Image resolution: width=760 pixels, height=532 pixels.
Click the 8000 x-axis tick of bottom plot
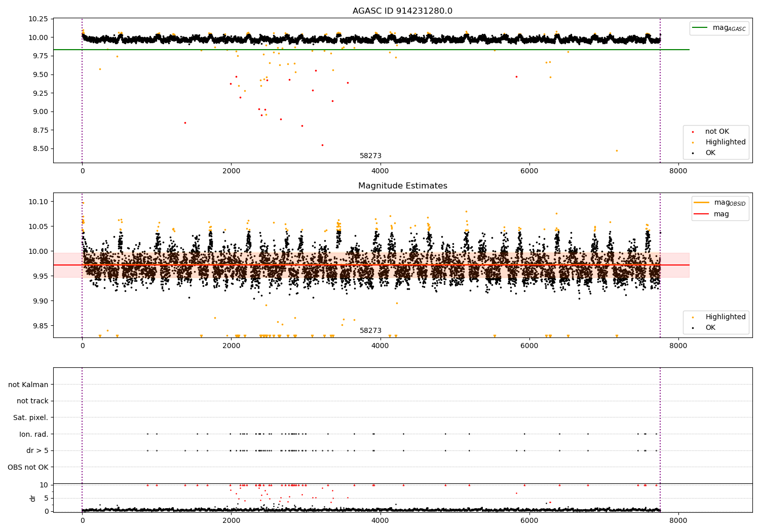point(678,521)
